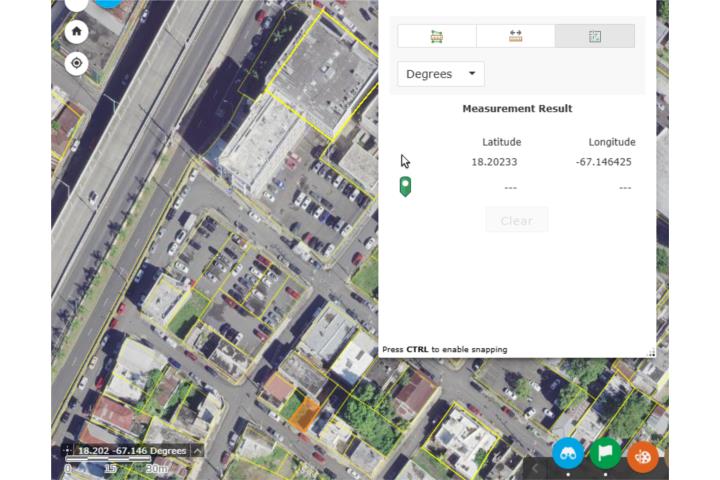Open the orange palette widget
This screenshot has width=720, height=480.
click(x=643, y=454)
